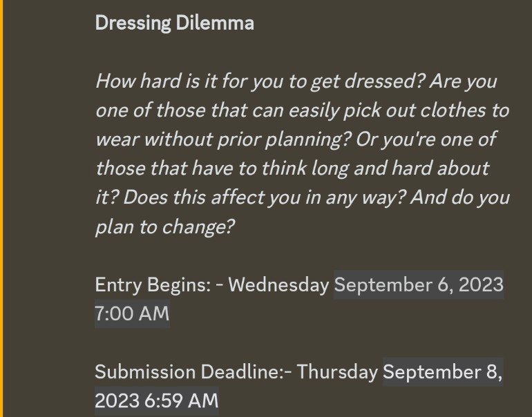Click the September 8, highlighted timestamp

point(443,371)
